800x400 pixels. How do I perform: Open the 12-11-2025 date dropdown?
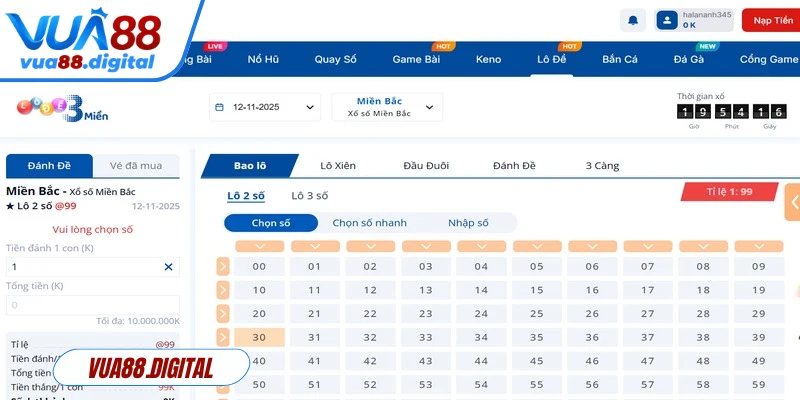coord(265,107)
